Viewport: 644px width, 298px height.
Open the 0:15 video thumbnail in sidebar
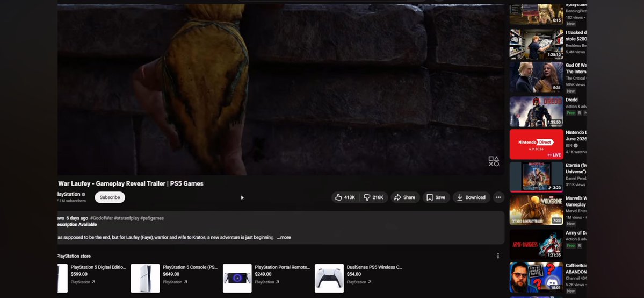(x=537, y=15)
